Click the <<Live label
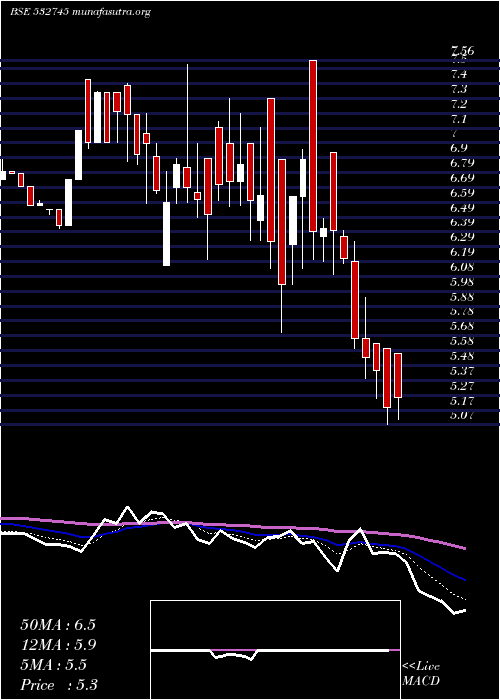The height and width of the screenshot is (700, 500). (x=421, y=667)
